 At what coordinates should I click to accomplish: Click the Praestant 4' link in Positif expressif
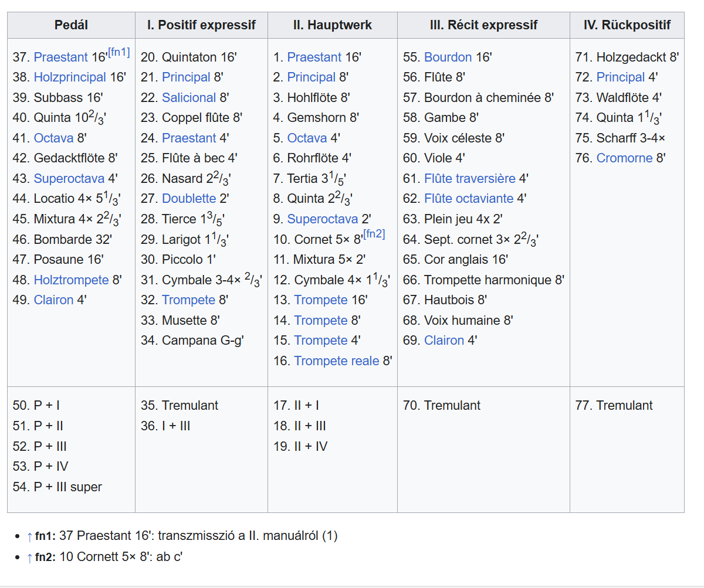189,138
